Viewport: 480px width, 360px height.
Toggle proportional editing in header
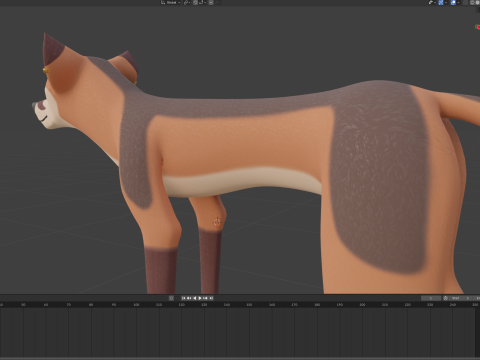pos(211,2)
